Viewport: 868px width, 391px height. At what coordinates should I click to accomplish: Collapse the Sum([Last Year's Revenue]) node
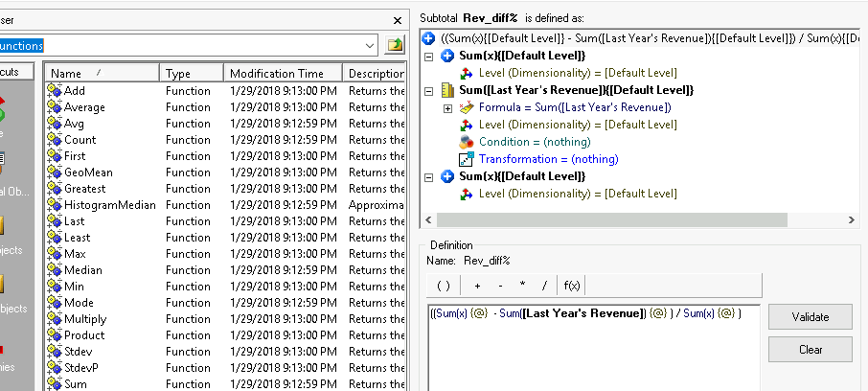click(428, 90)
